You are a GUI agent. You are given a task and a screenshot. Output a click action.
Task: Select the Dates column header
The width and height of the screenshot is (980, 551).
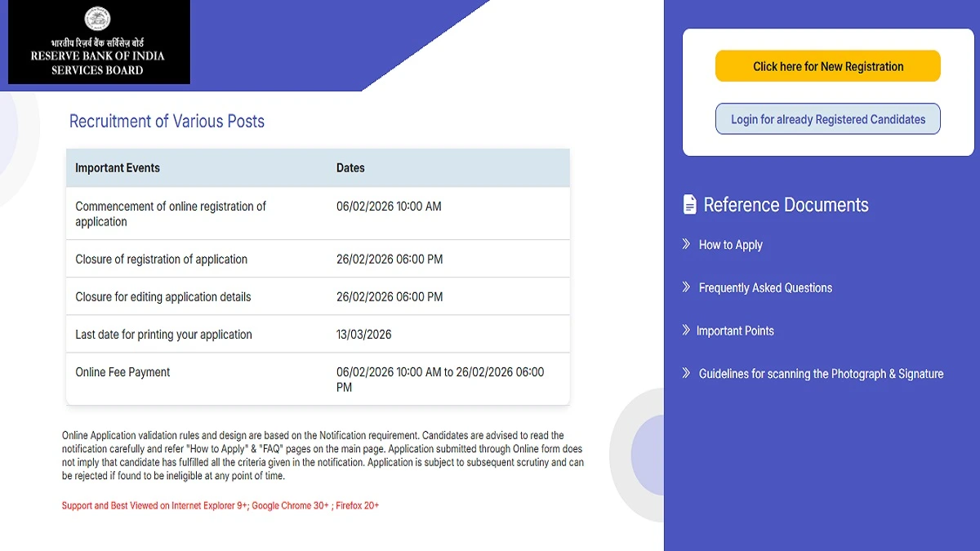[x=350, y=167]
